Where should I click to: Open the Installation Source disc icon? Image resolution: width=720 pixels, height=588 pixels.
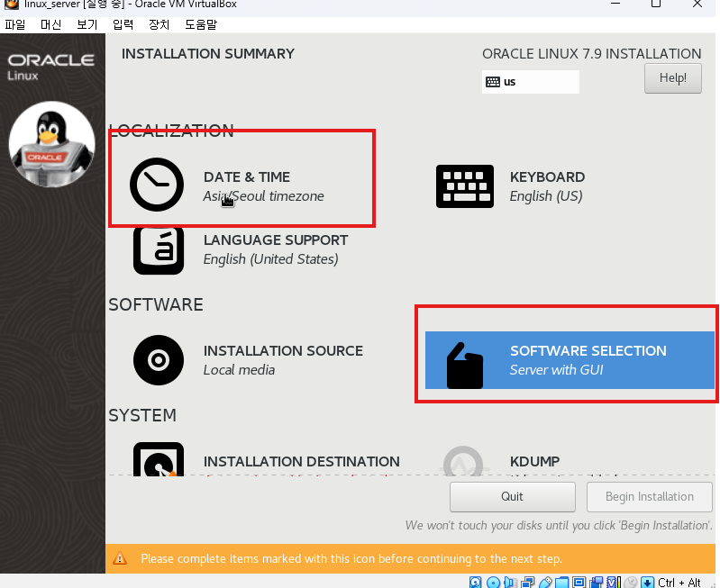pyautogui.click(x=159, y=360)
